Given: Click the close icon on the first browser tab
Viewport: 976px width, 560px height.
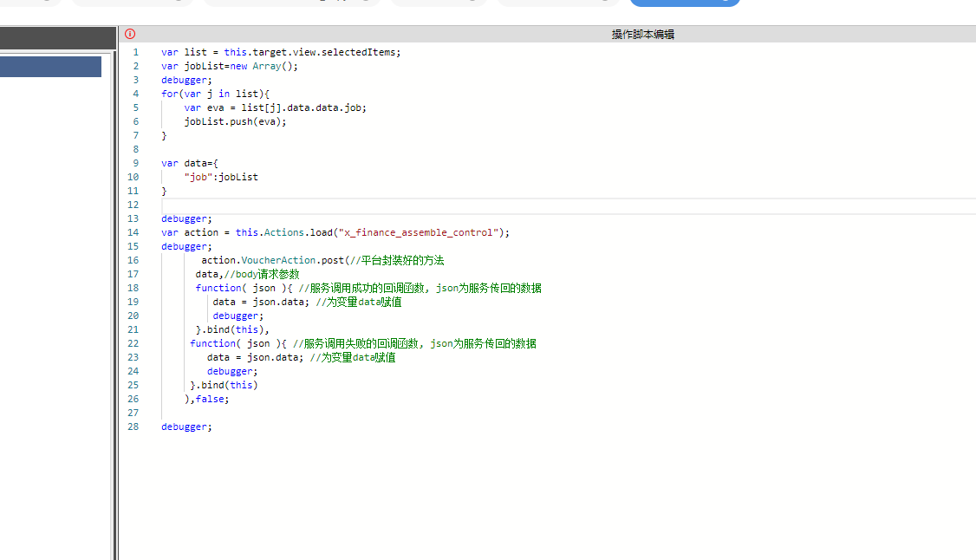Looking at the screenshot, I should (48, 4).
